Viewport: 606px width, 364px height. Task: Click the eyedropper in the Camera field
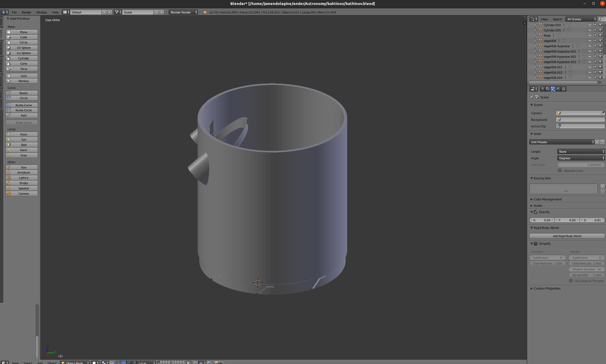pyautogui.click(x=602, y=113)
